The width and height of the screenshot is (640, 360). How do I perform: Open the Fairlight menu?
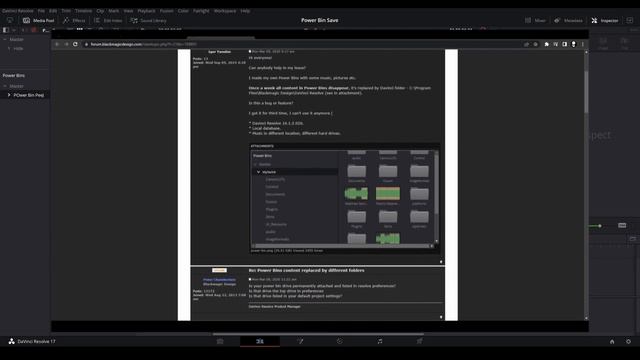click(x=201, y=11)
